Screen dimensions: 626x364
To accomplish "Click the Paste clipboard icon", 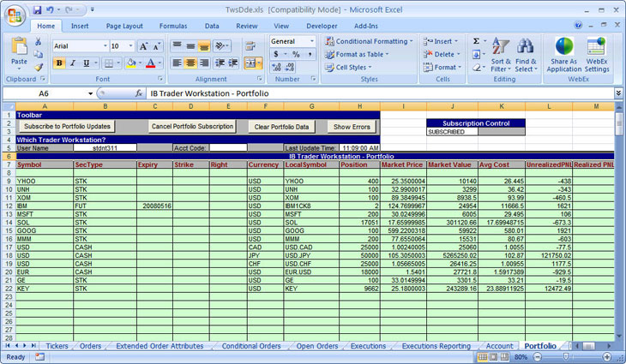I will pos(19,46).
